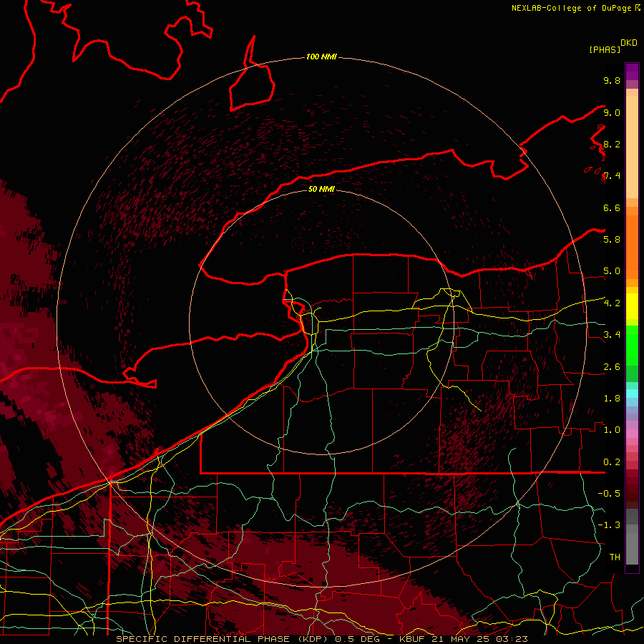The height and width of the screenshot is (644, 644).
Task: Click the 1.0 scale value label
Action: coord(612,430)
